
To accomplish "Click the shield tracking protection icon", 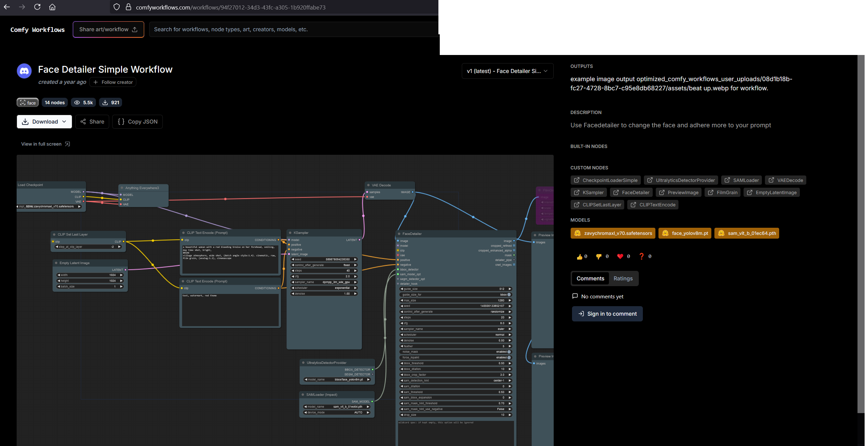I will (x=117, y=7).
